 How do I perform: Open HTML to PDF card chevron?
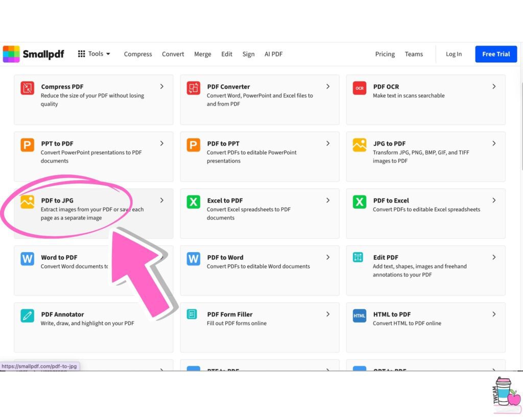494,315
